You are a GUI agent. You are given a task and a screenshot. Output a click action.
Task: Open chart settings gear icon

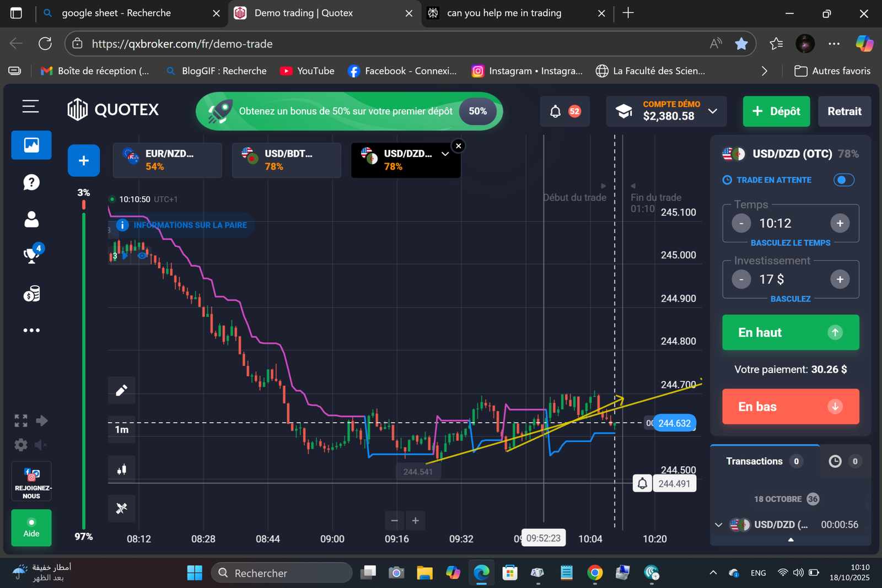coord(21,445)
